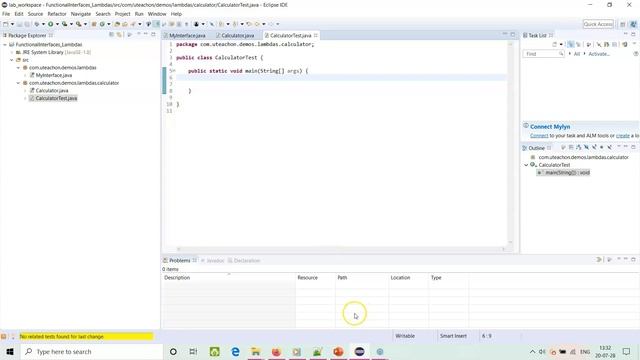Open the Run menu
The image size is (640, 360).
click(139, 14)
